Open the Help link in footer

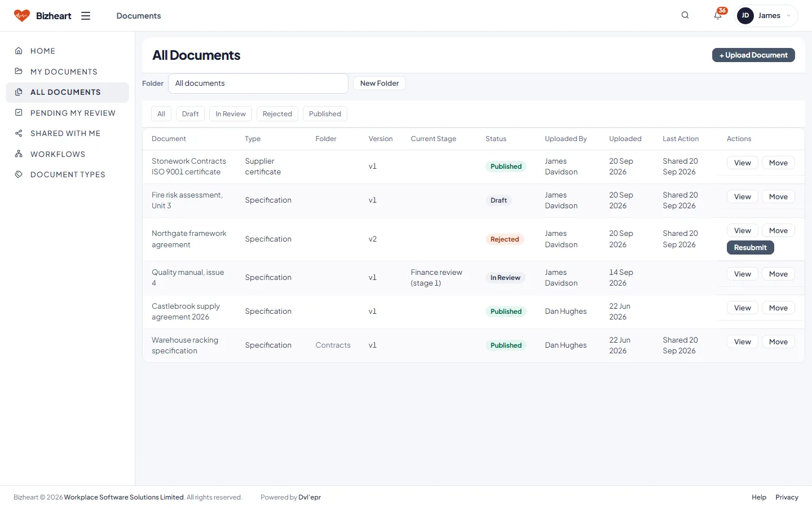[759, 497]
